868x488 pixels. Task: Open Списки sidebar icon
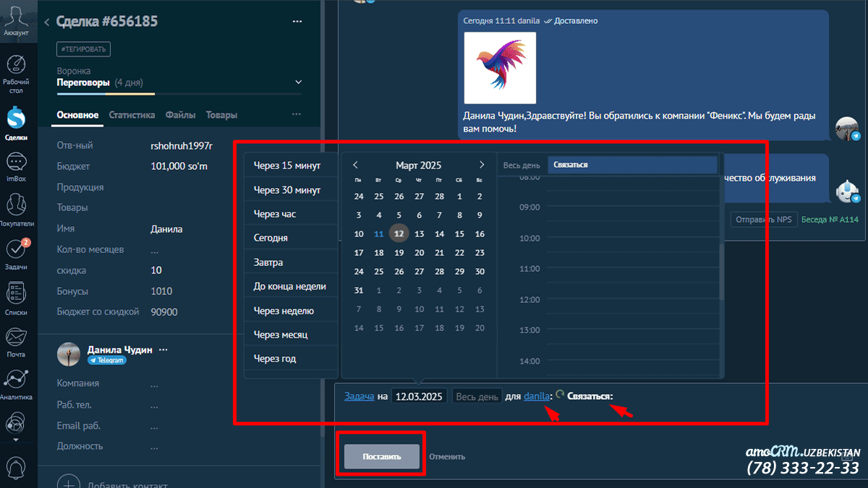pos(16,299)
